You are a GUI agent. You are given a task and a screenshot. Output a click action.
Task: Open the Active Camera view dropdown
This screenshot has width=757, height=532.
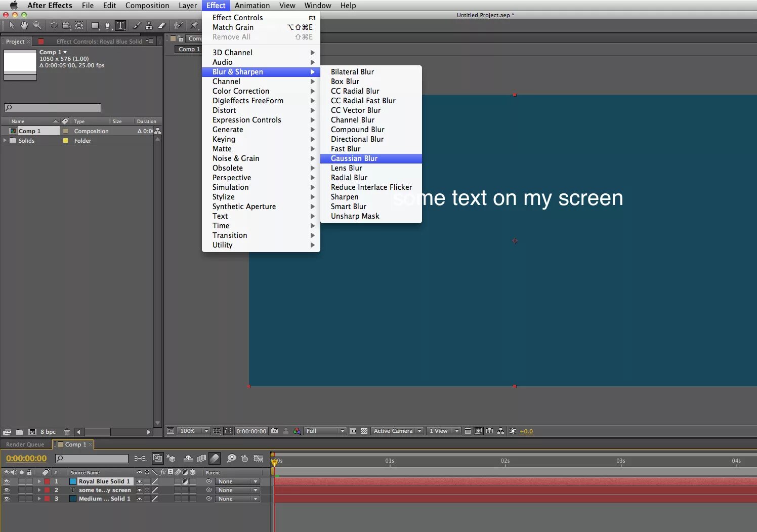tap(397, 431)
